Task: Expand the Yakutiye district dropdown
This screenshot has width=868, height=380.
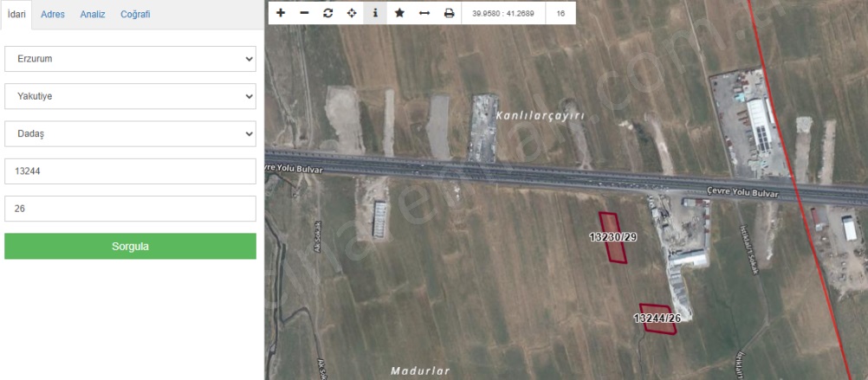Action: click(130, 96)
